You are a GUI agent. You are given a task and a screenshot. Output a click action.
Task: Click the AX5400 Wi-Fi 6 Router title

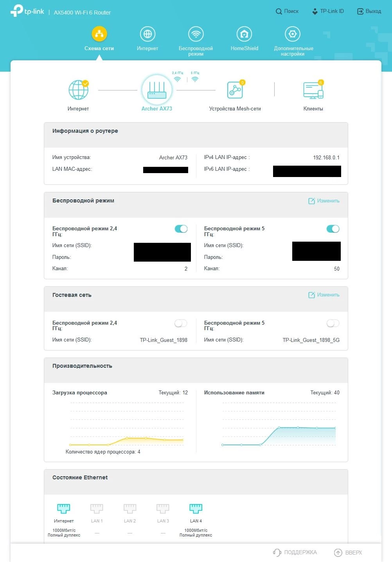[x=82, y=13]
